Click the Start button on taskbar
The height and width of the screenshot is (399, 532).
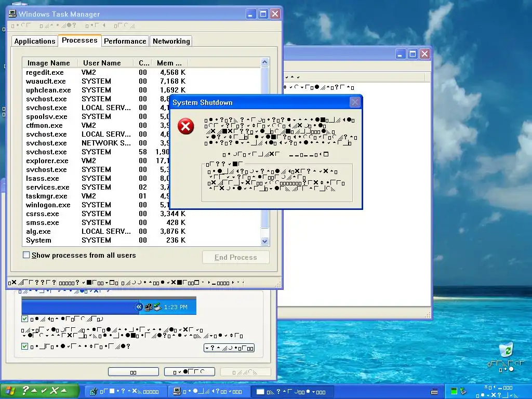pos(39,391)
